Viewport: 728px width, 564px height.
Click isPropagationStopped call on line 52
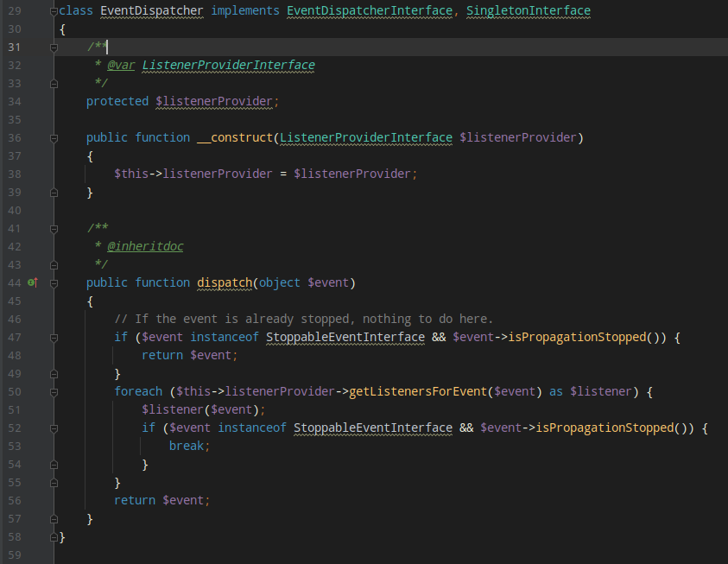(x=605, y=428)
